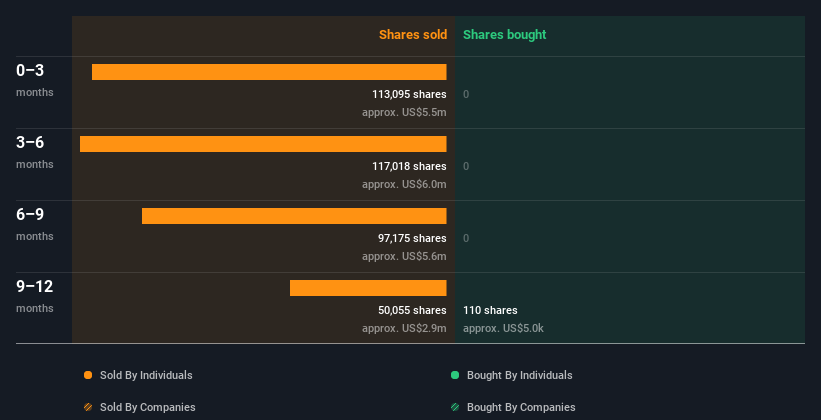Click the 6–9 months row label

point(35,224)
